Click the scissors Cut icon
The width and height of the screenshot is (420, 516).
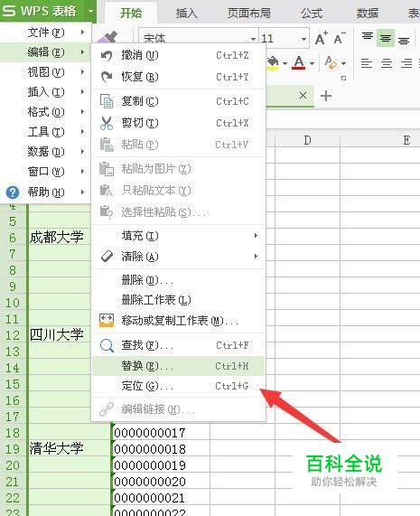(x=107, y=123)
